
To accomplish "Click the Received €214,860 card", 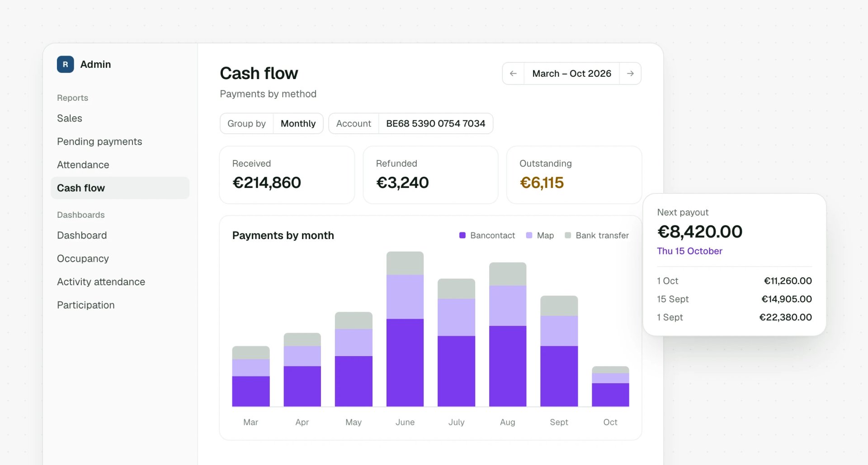I will pyautogui.click(x=287, y=175).
